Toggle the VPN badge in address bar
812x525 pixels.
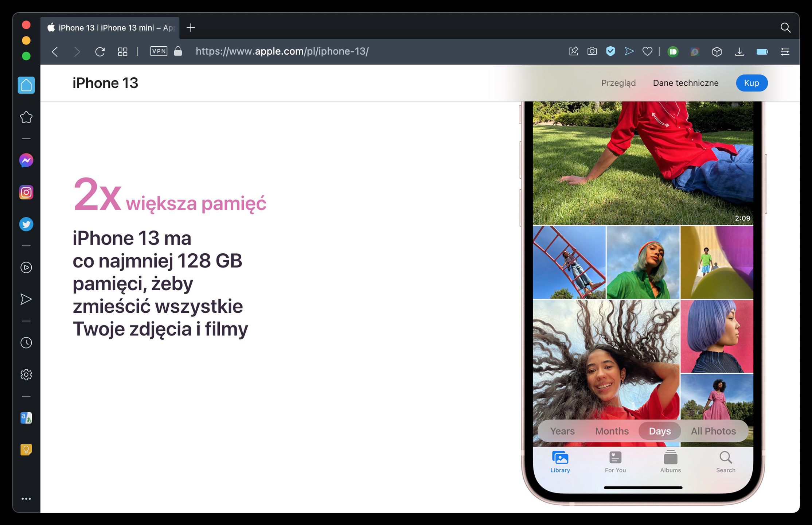pyautogui.click(x=159, y=51)
